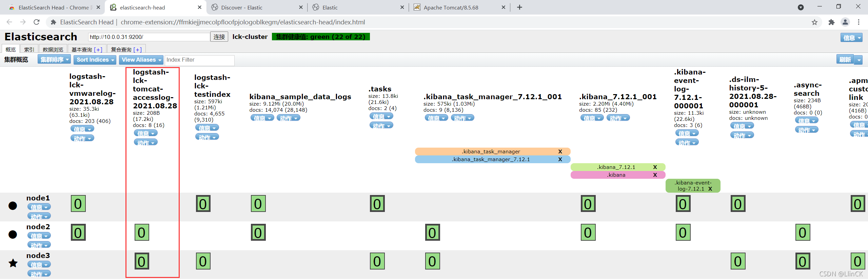Open the View Aliases dropdown
The image size is (868, 280).
141,60
